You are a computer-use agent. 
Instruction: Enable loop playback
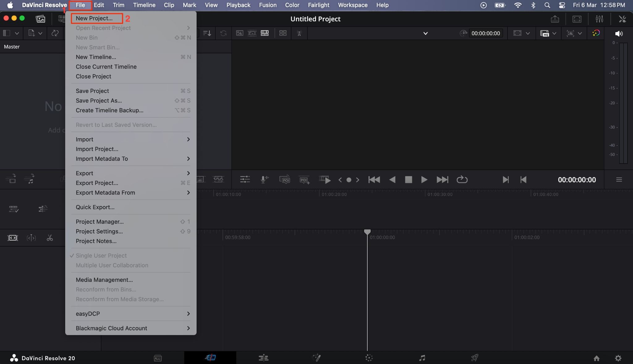pos(462,179)
